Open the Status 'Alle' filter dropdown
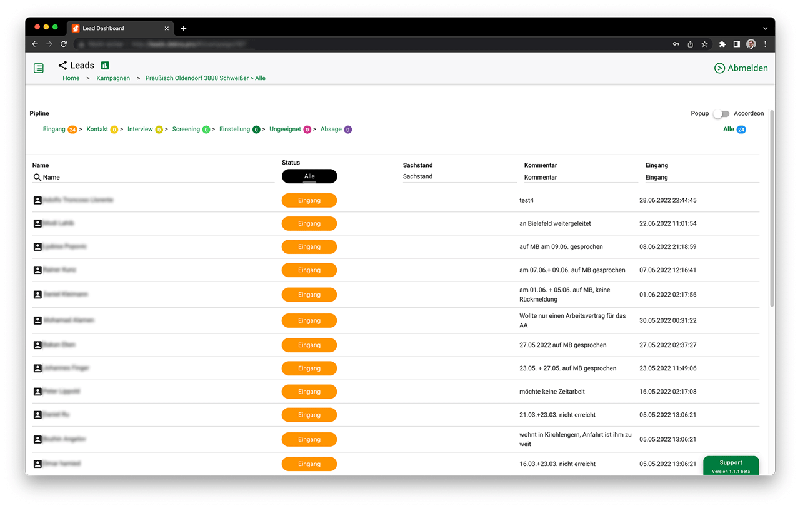 (x=309, y=176)
